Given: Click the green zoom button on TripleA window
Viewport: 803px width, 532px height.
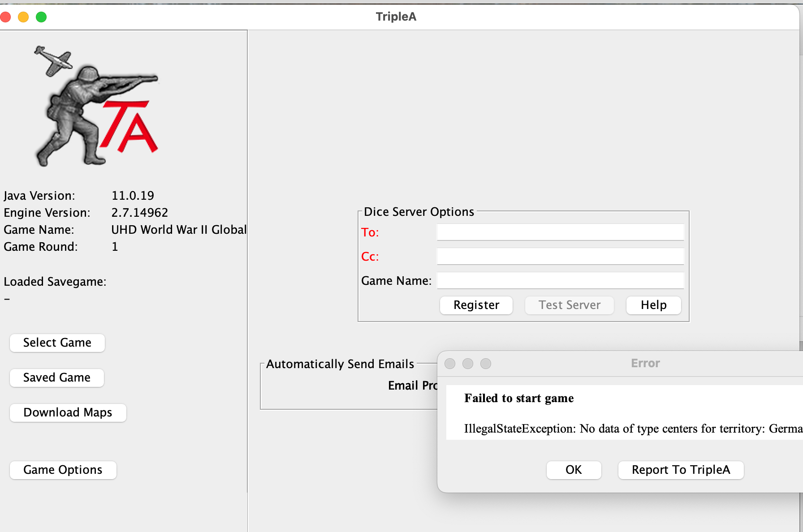Looking at the screenshot, I should coord(41,17).
